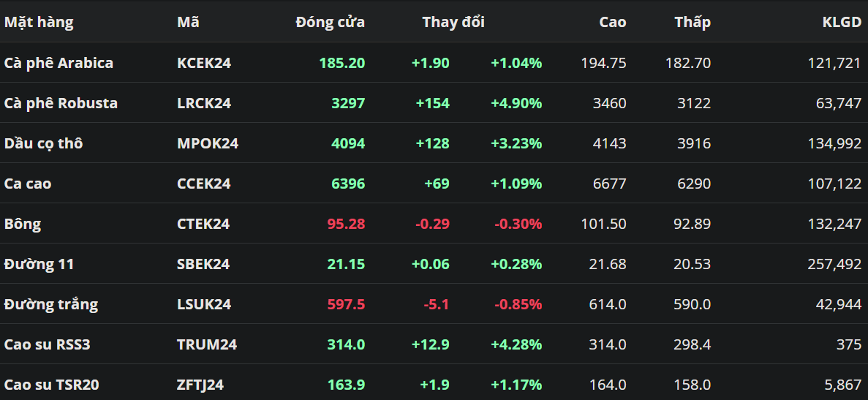The height and width of the screenshot is (400, 868).
Task: Open the Cao su TSR20 row
Action: [x=51, y=385]
